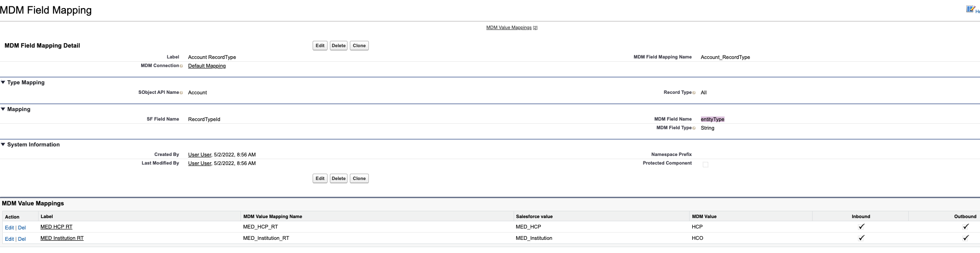
Task: Collapse the Mapping section
Action: click(x=3, y=109)
